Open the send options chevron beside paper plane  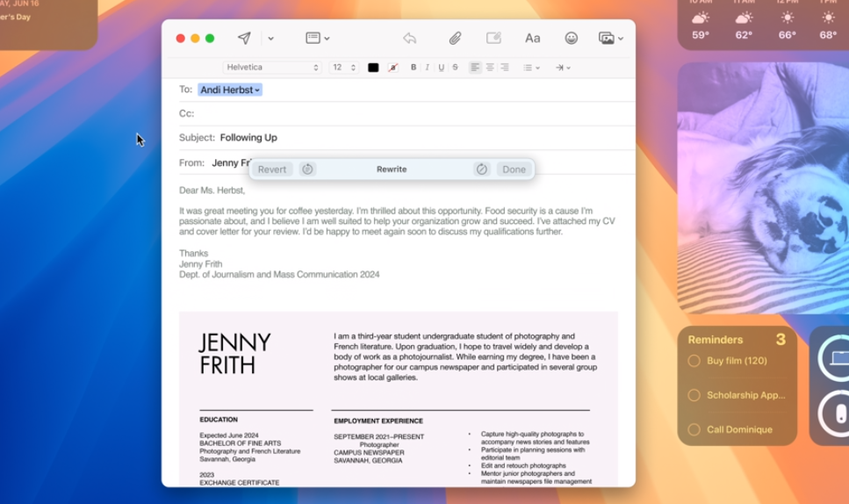(x=270, y=39)
